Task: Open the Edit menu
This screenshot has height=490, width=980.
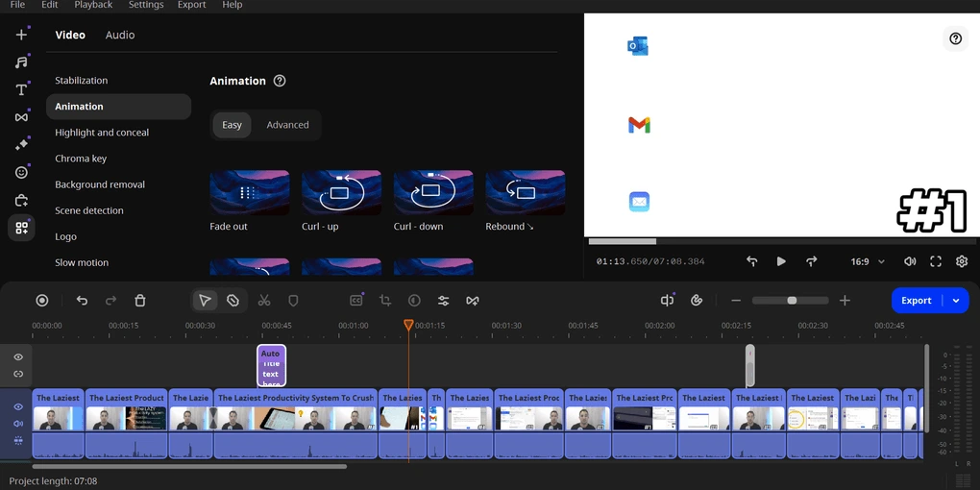Action: (x=49, y=5)
